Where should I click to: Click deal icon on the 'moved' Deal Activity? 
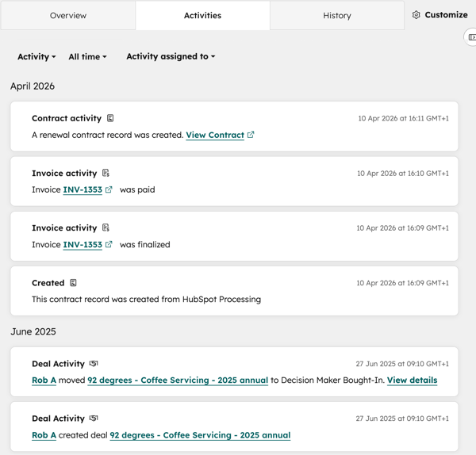(94, 363)
